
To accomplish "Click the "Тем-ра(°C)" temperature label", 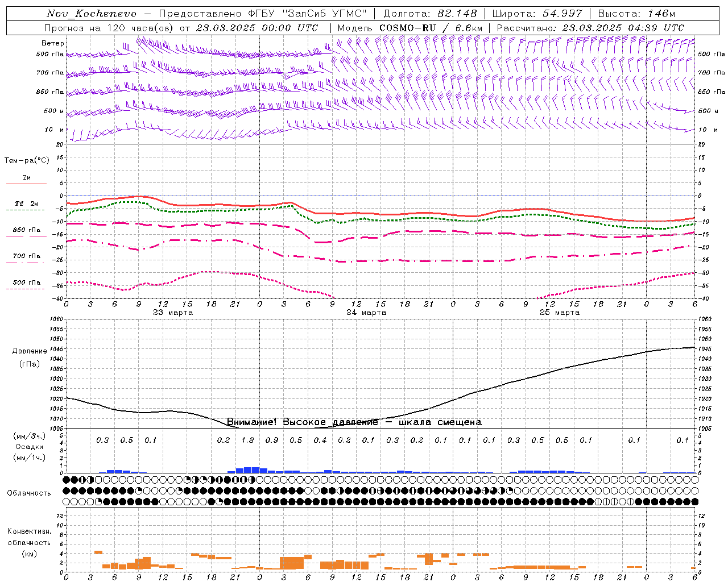I will (27, 161).
